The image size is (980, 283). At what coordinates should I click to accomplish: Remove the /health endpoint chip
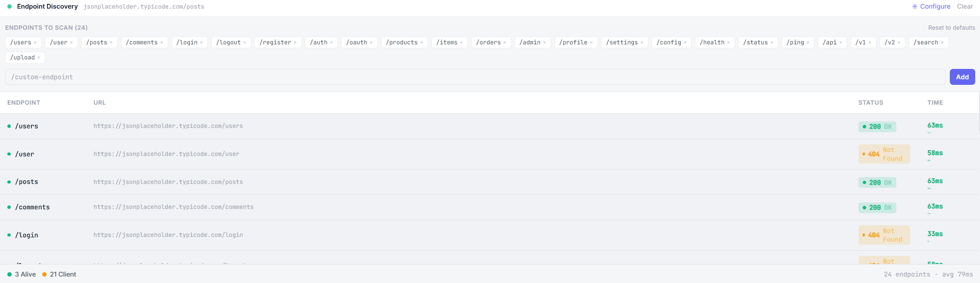(729, 43)
